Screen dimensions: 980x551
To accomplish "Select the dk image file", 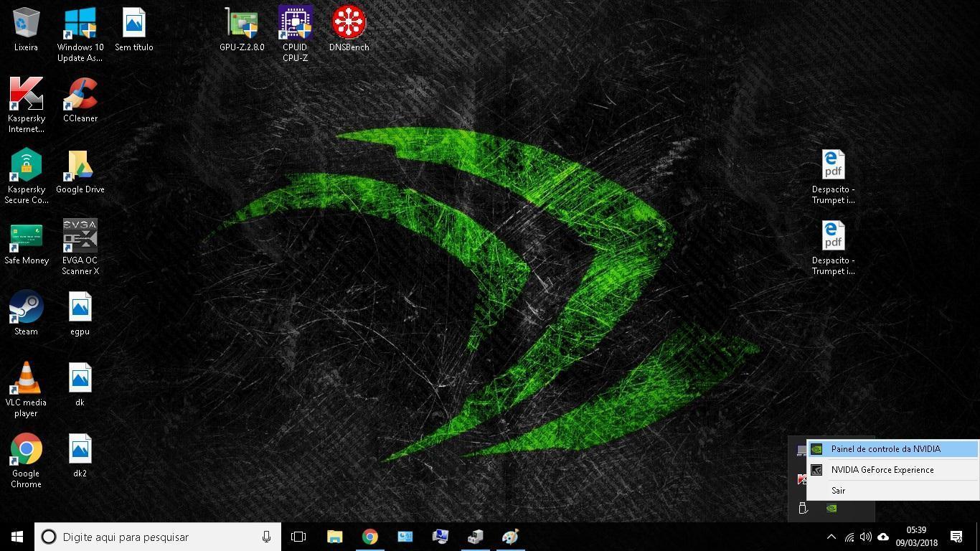I will pyautogui.click(x=80, y=385).
